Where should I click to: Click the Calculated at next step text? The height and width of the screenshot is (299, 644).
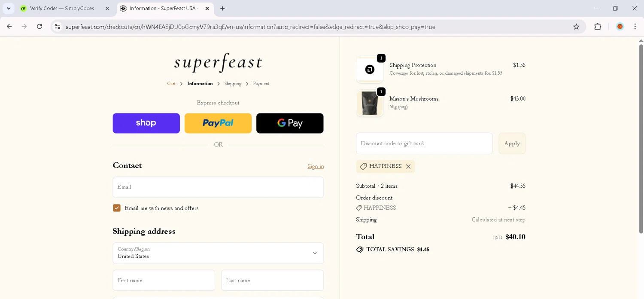498,220
